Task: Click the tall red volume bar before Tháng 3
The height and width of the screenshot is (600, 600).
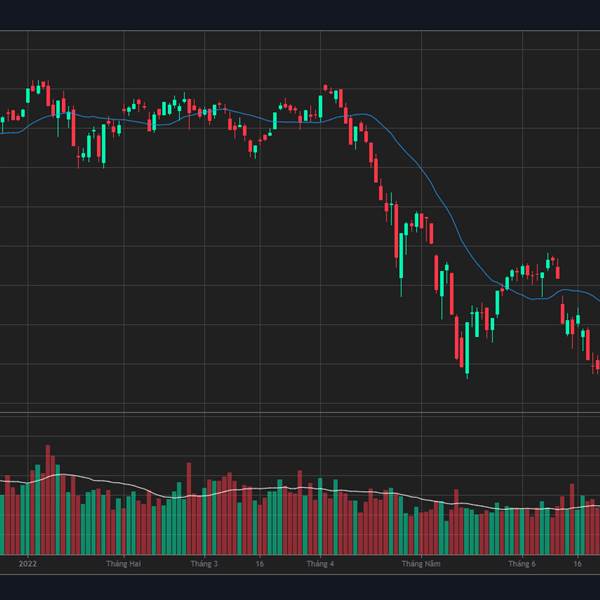Action: click(x=189, y=509)
